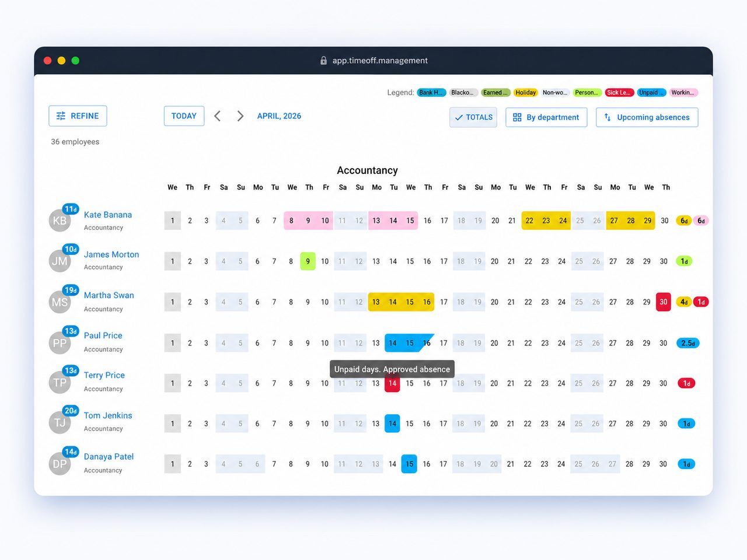Open Terry Price's profile
The height and width of the screenshot is (560, 747).
point(104,375)
